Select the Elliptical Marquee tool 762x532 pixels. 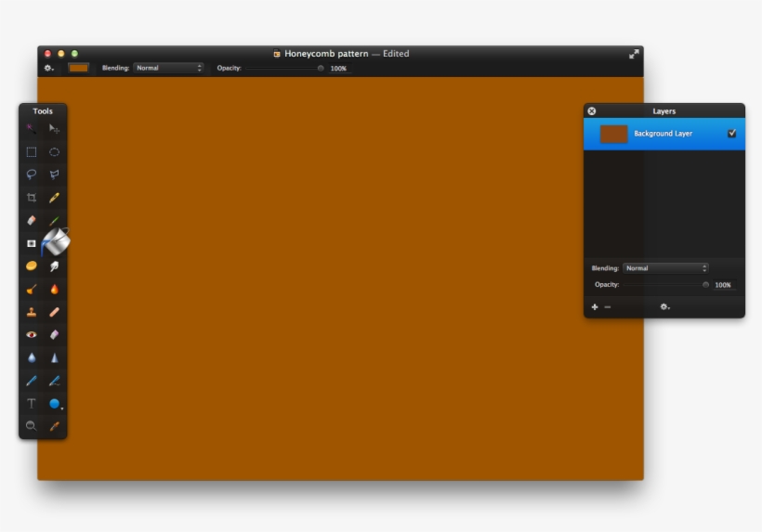[55, 152]
